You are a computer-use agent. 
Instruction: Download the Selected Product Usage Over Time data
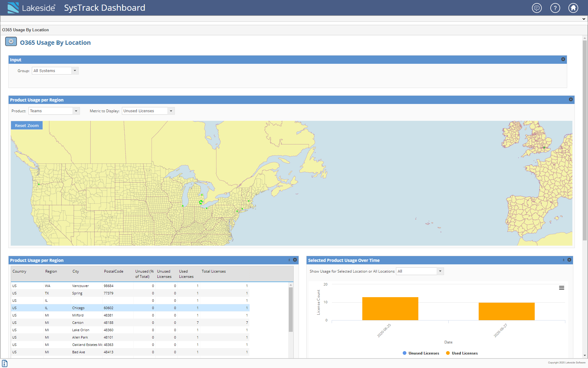(564, 260)
